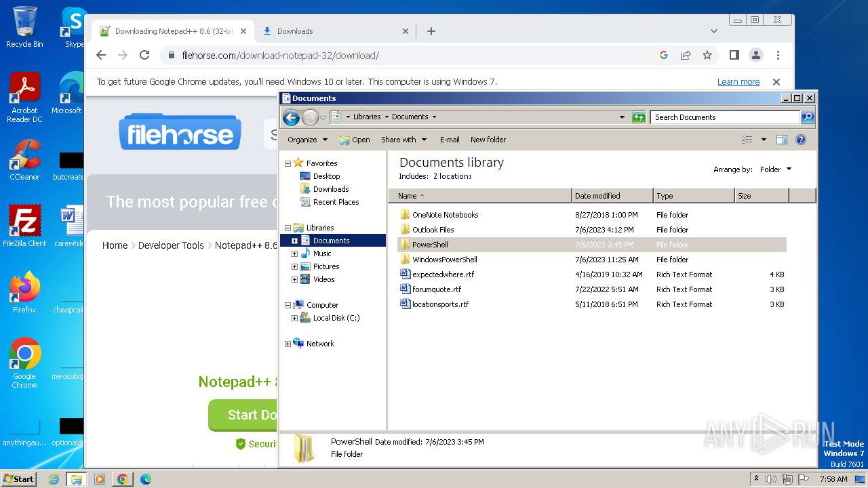
Task: Reload the Chrome page
Action: (144, 56)
